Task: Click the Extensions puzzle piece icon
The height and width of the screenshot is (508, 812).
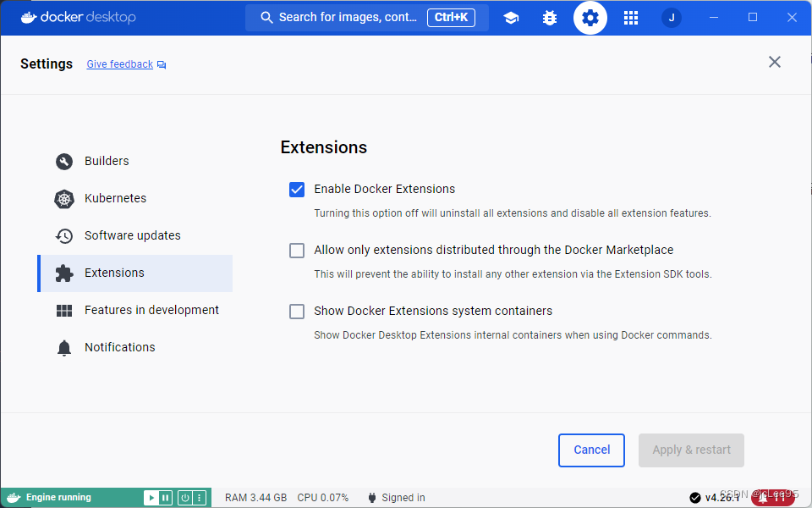Action: tap(64, 273)
